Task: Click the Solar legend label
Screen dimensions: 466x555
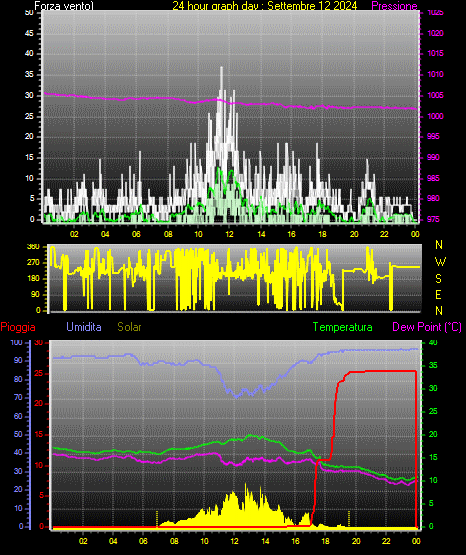Action: pyautogui.click(x=129, y=327)
